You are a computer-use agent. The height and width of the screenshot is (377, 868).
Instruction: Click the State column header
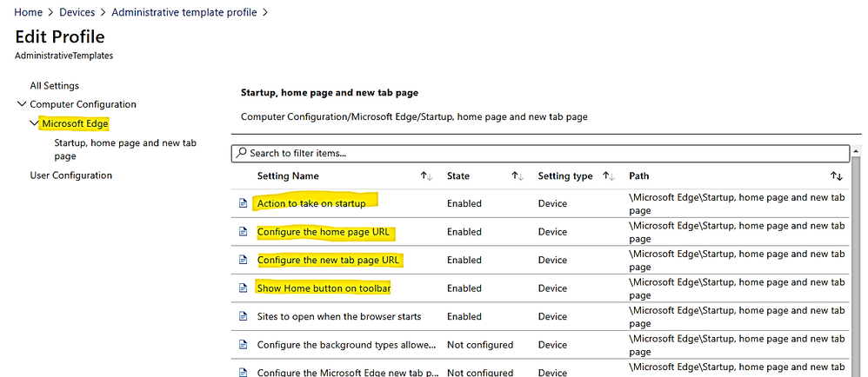(x=458, y=176)
